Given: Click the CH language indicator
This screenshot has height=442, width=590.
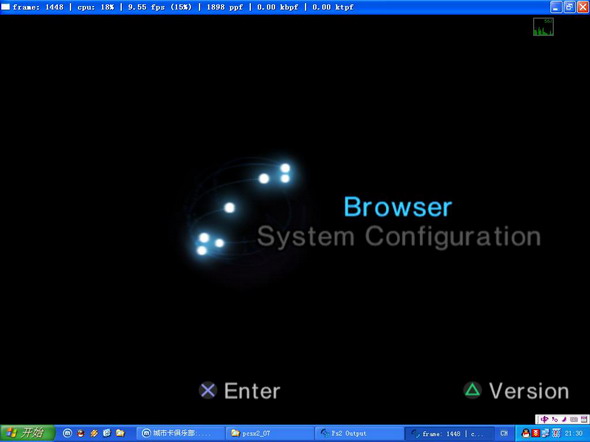Looking at the screenshot, I should click(504, 433).
